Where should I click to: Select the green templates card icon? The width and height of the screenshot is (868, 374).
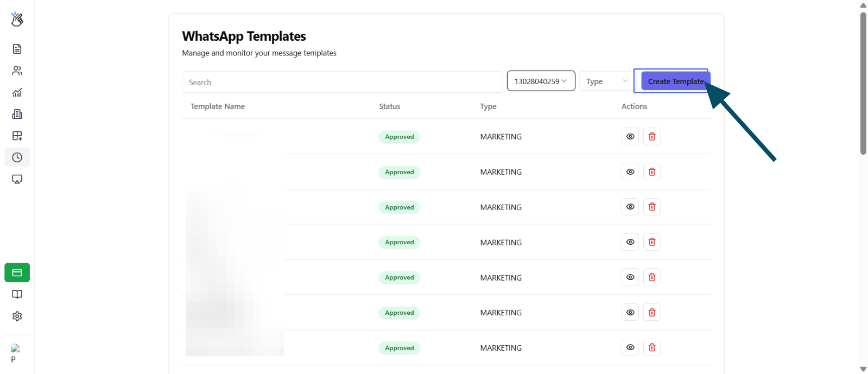17,272
